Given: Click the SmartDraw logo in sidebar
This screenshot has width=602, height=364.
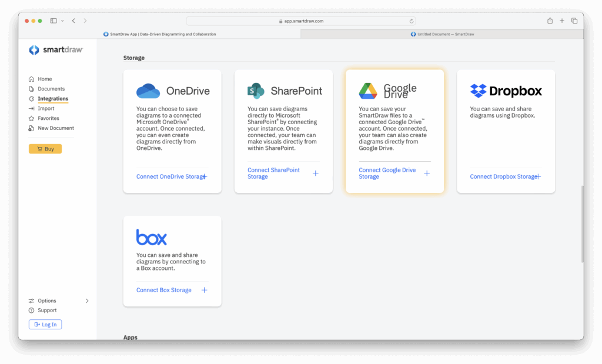Looking at the screenshot, I should pyautogui.click(x=56, y=50).
